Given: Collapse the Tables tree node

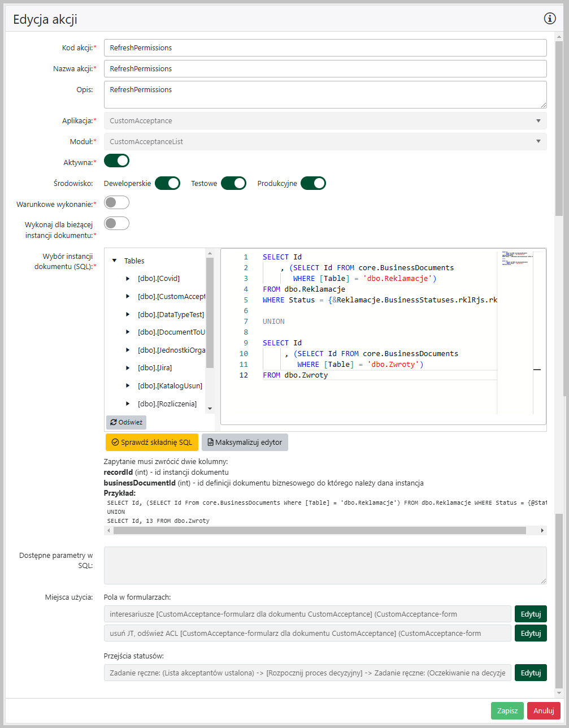Looking at the screenshot, I should [x=114, y=261].
